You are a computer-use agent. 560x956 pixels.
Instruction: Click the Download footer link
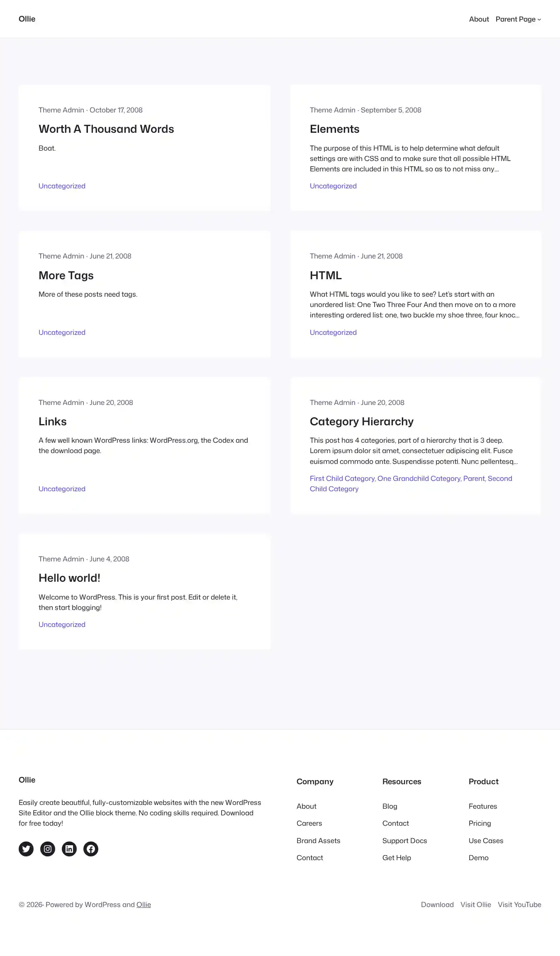pyautogui.click(x=437, y=905)
